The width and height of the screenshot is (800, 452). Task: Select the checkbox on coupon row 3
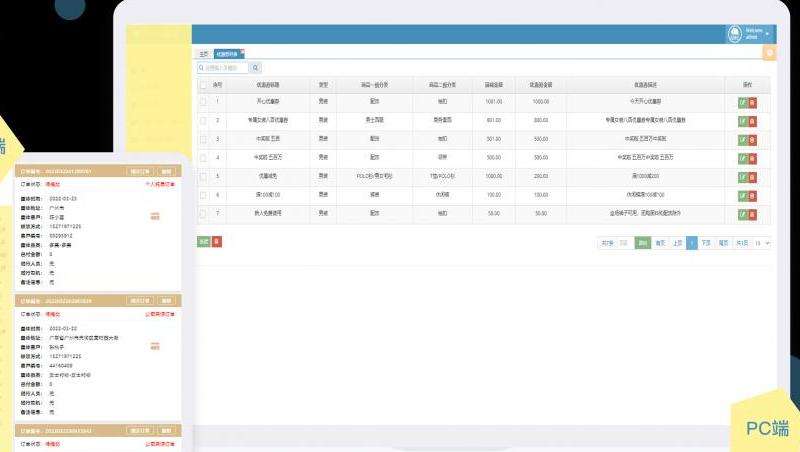pyautogui.click(x=203, y=139)
